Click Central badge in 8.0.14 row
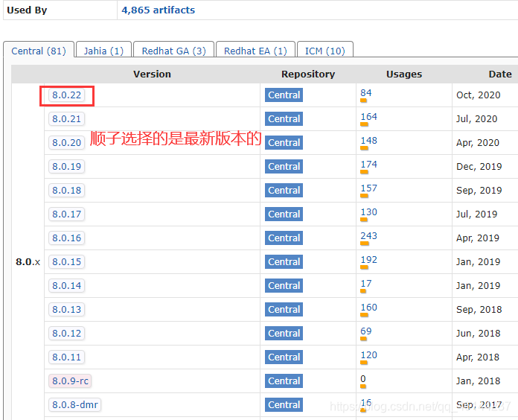518x420 pixels. pos(284,285)
